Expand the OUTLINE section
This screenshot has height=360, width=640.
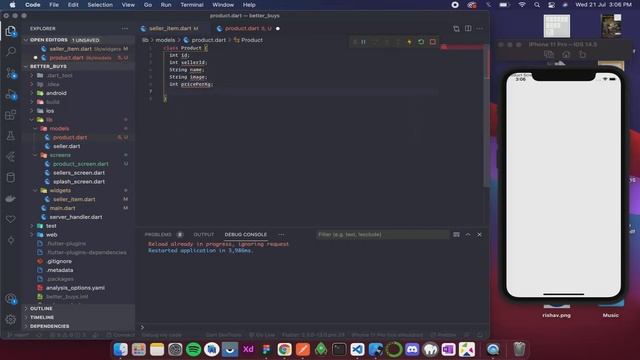coord(41,309)
